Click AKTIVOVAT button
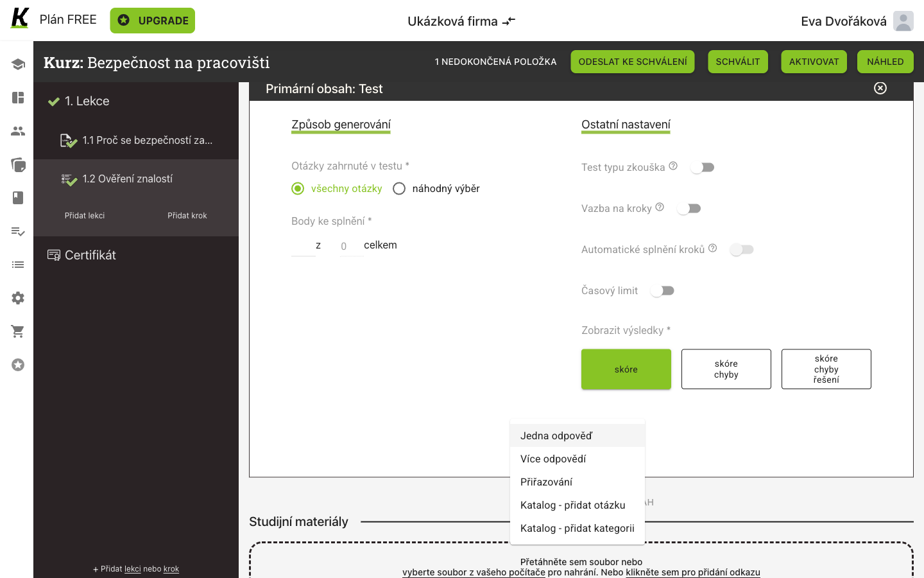The image size is (924, 578). point(814,62)
